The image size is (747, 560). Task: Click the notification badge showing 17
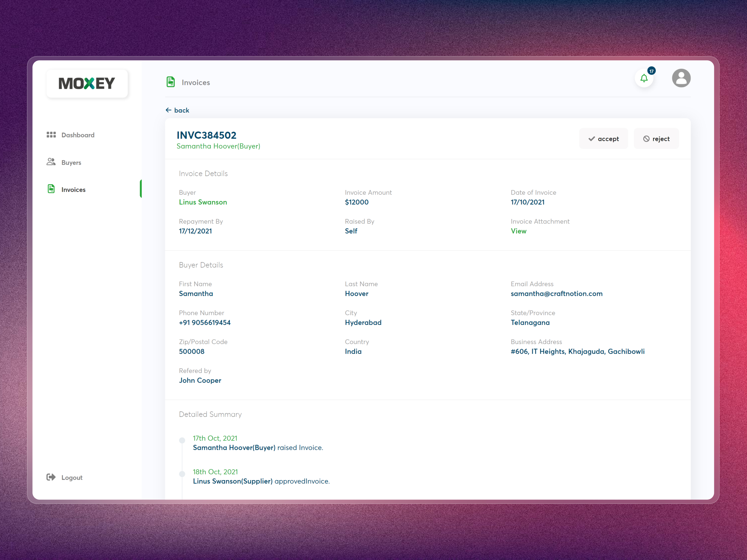tap(651, 71)
